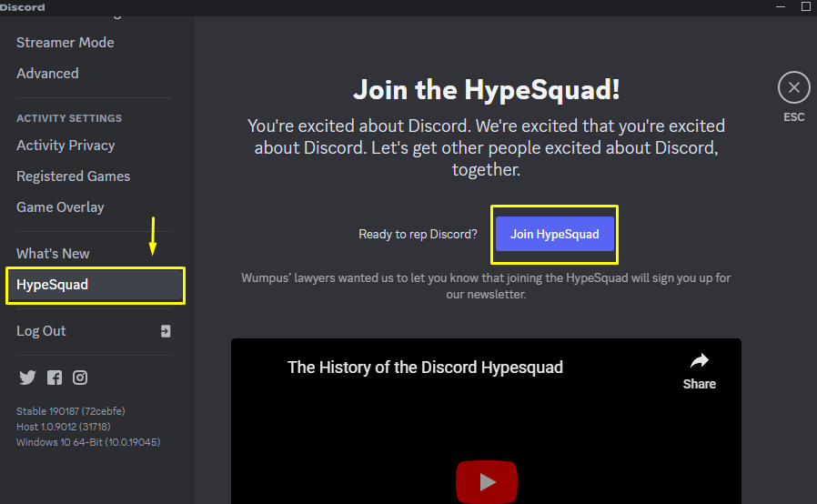Viewport: 817px width, 504px height.
Task: Open Instagram social link icon
Action: (80, 378)
